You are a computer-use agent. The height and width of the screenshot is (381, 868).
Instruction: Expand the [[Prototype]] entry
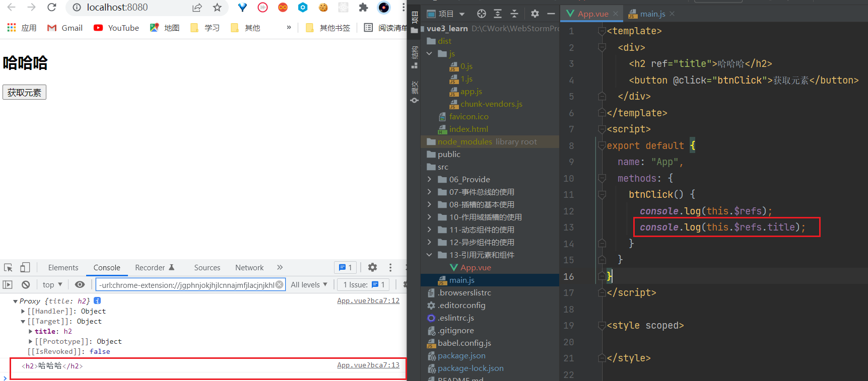click(31, 341)
